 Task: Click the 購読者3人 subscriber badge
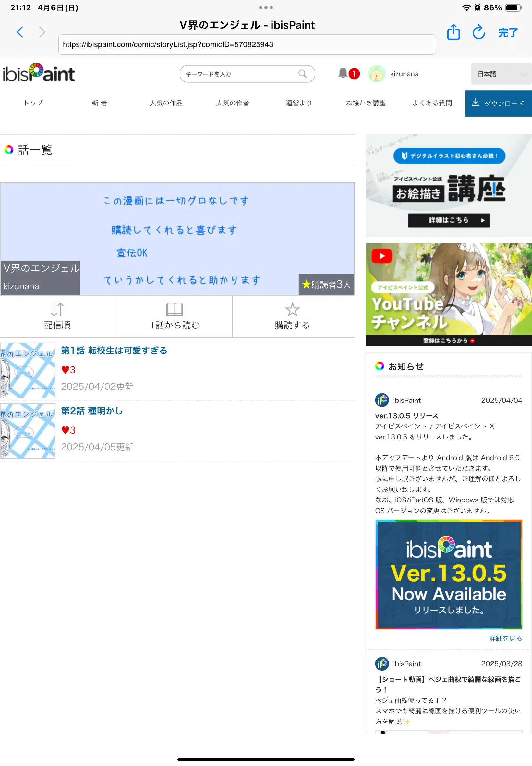click(x=326, y=284)
